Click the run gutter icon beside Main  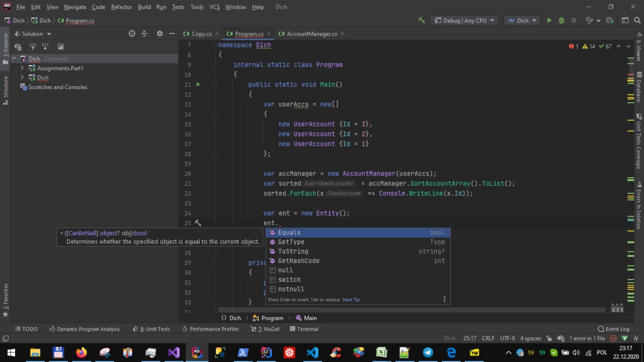(x=198, y=85)
